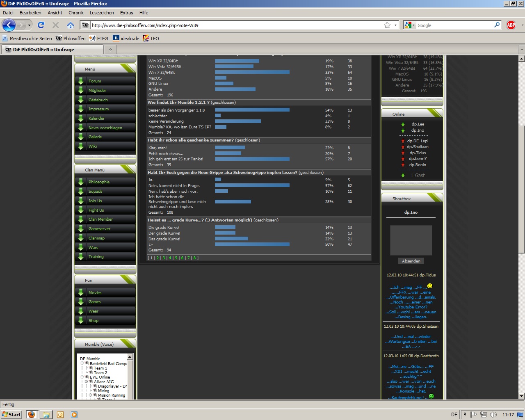Open the Chronik menu
525x420 pixels.
coord(76,13)
